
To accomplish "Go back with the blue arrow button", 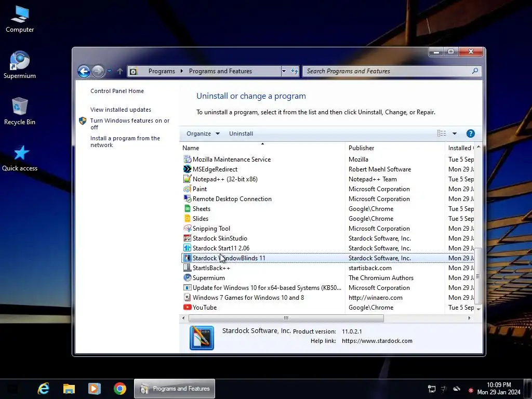I will pos(84,71).
